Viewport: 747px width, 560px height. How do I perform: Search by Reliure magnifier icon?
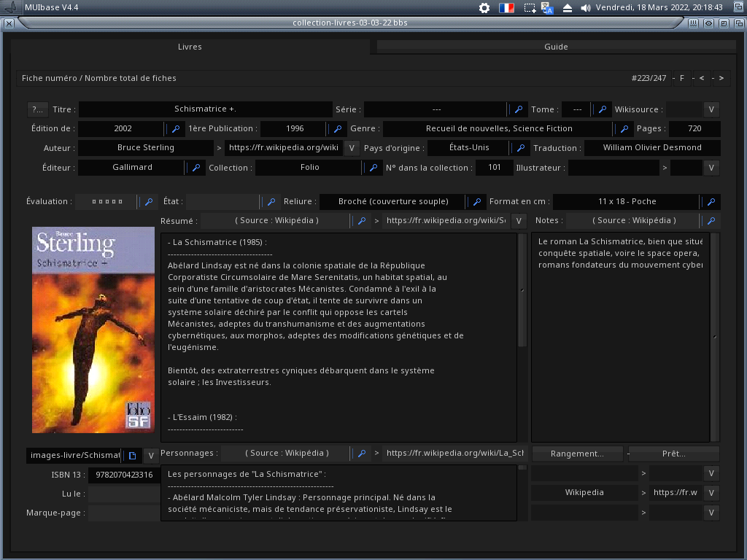click(x=477, y=202)
